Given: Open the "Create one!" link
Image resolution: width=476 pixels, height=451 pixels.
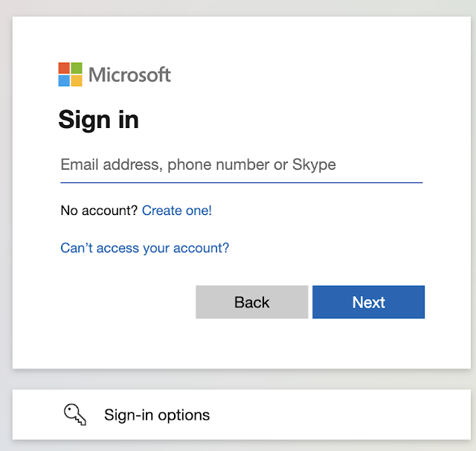Looking at the screenshot, I should 177,211.
